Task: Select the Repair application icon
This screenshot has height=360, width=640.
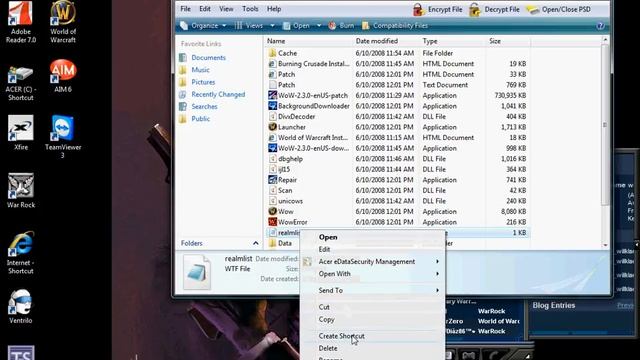Action: 272,180
